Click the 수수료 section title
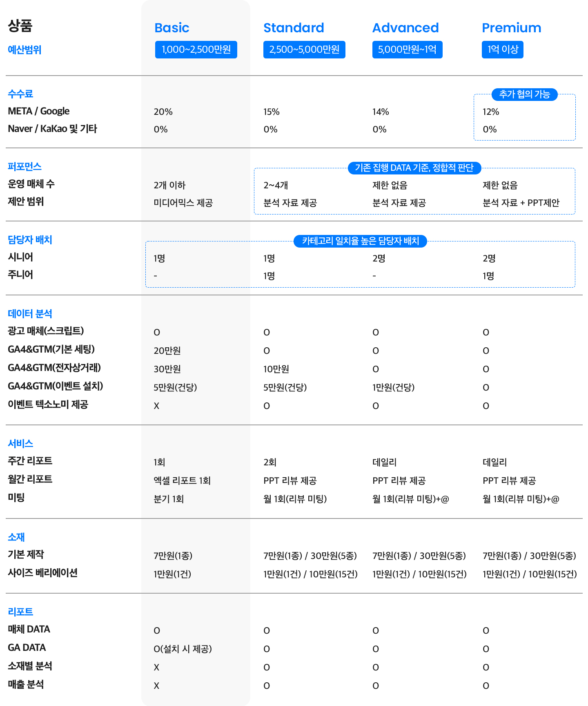588x706 pixels. click(20, 94)
